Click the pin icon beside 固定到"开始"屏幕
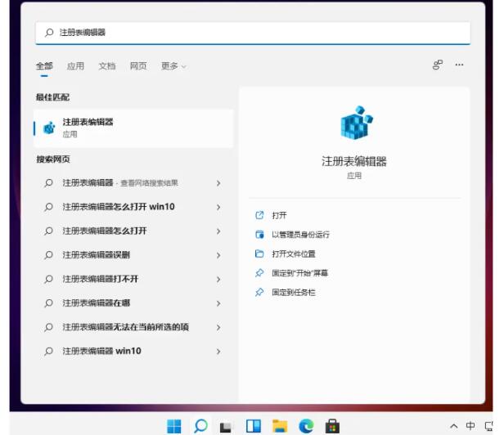The width and height of the screenshot is (504, 435). pos(259,273)
